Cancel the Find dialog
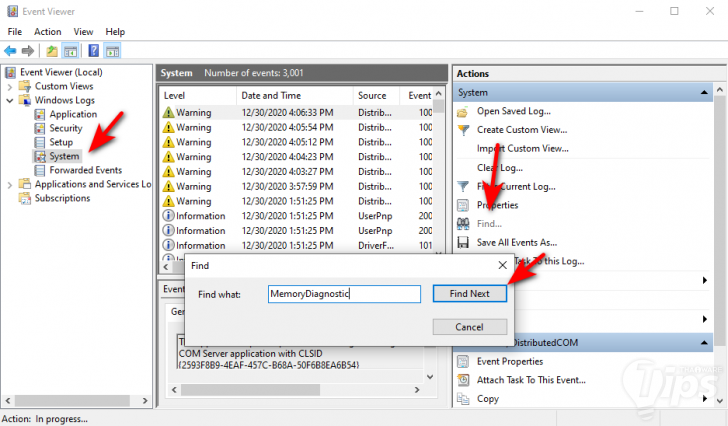The height and width of the screenshot is (426, 728). (469, 327)
